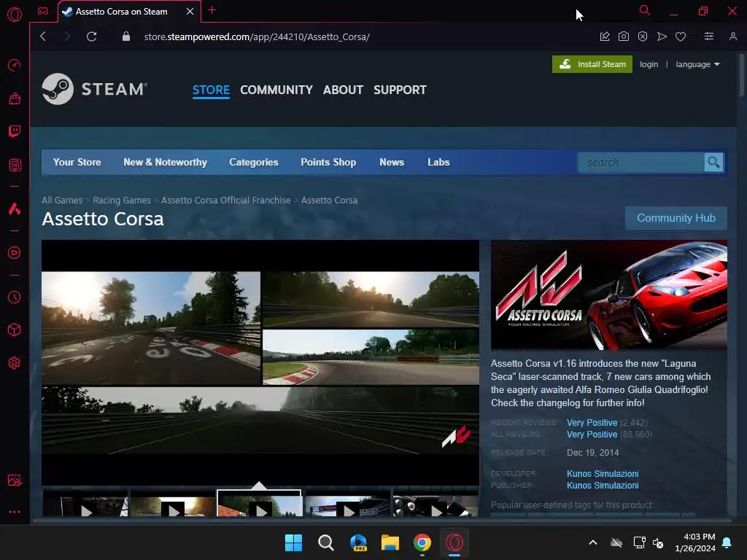The image size is (747, 560).
Task: View site security lock information
Action: 125,36
